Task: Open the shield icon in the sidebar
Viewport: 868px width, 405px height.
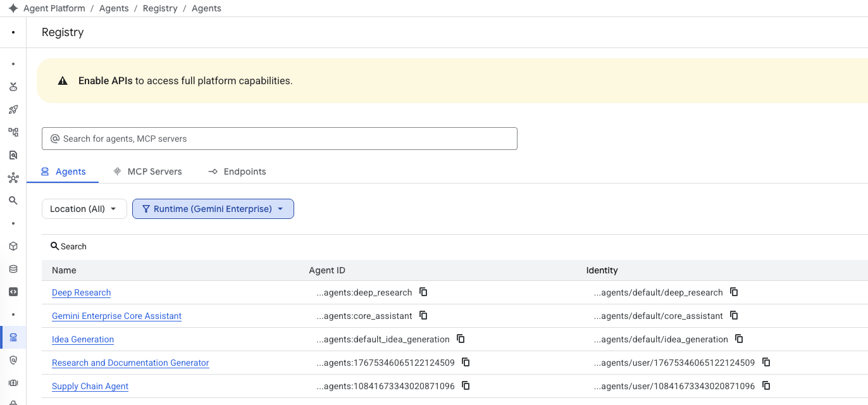Action: (13, 360)
